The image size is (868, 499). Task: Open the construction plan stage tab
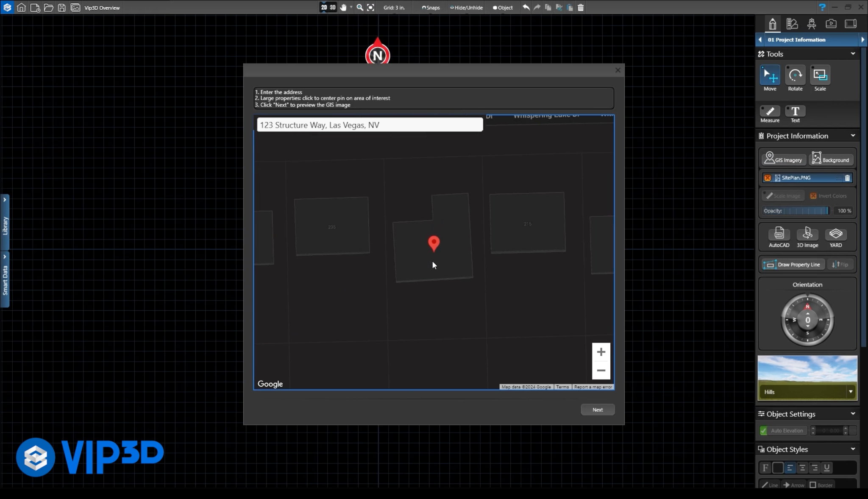[850, 24]
